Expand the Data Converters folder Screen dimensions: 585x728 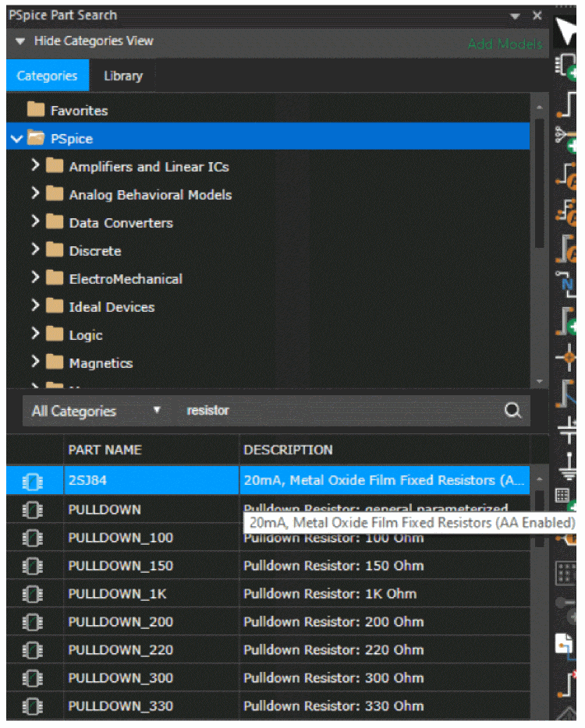[x=35, y=221]
